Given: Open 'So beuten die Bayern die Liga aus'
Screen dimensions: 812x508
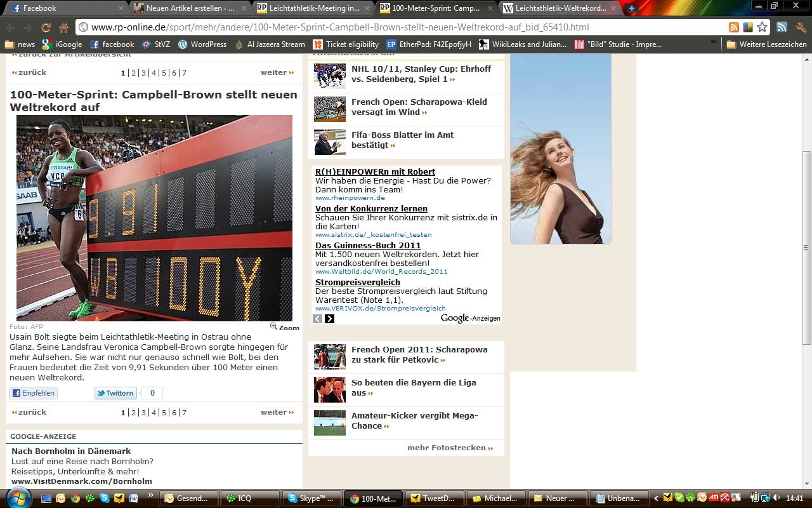Looking at the screenshot, I should (414, 388).
